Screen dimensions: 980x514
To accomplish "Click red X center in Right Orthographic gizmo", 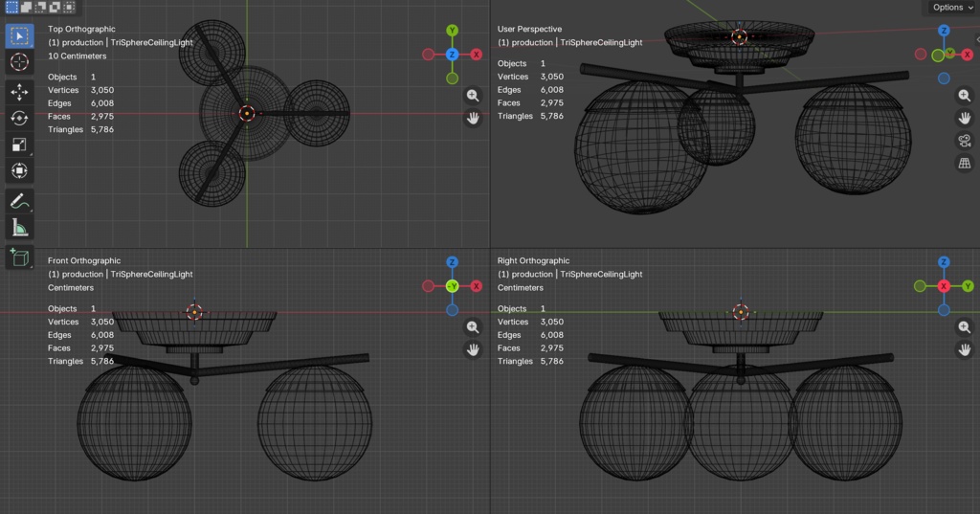I will pyautogui.click(x=944, y=286).
